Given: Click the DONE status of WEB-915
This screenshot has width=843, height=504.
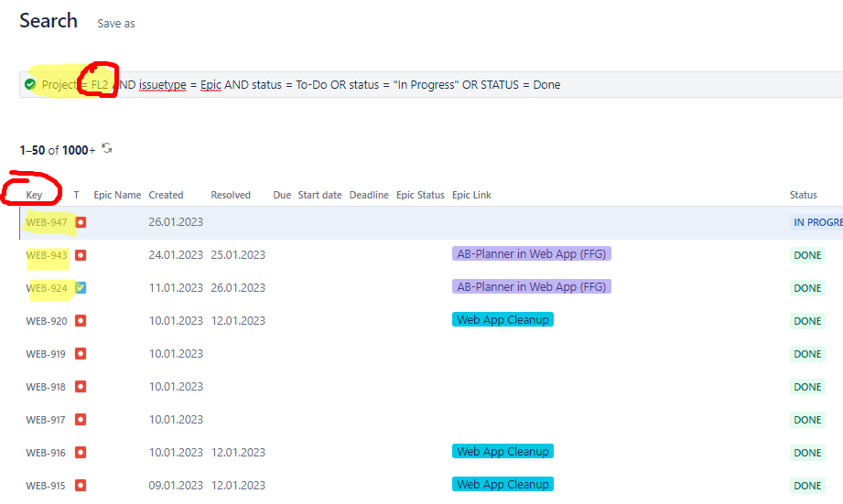Looking at the screenshot, I should (807, 486).
